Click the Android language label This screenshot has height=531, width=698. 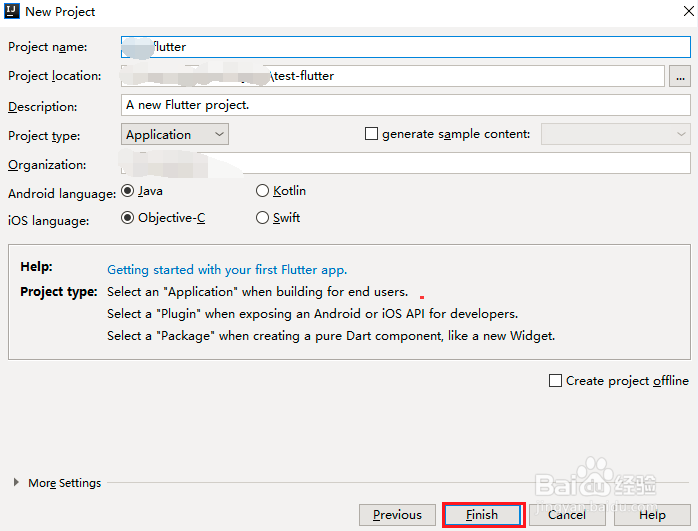(x=62, y=194)
